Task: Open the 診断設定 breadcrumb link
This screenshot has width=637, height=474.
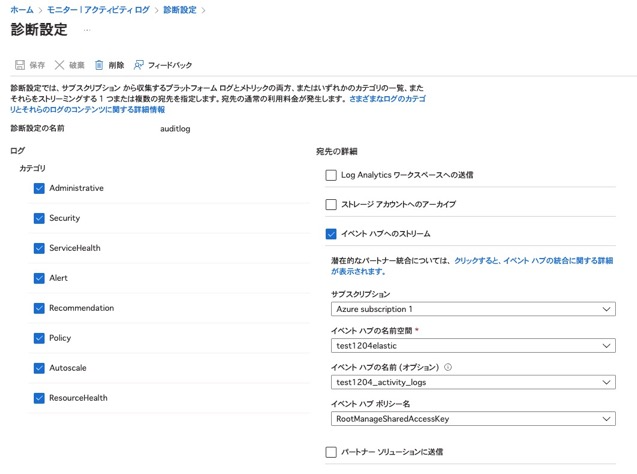Action: click(180, 10)
